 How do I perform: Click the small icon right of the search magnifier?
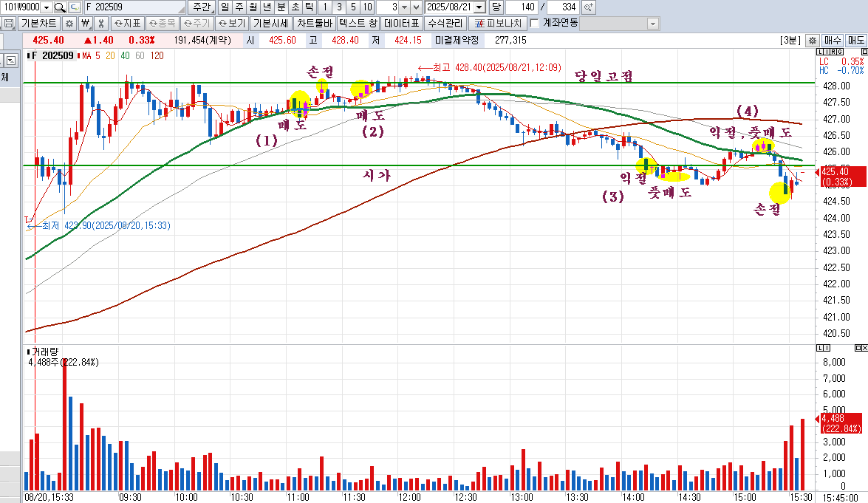point(74,7)
